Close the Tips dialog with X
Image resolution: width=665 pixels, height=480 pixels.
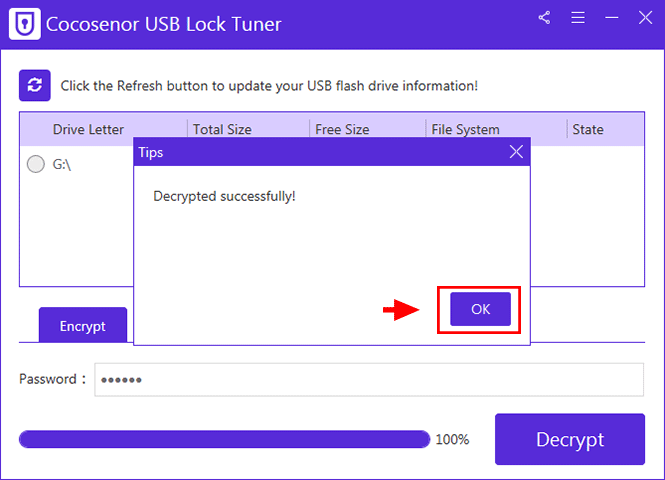[516, 152]
